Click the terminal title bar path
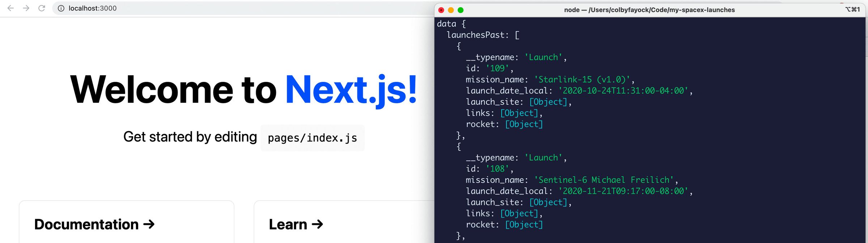The width and height of the screenshot is (868, 243). (650, 10)
